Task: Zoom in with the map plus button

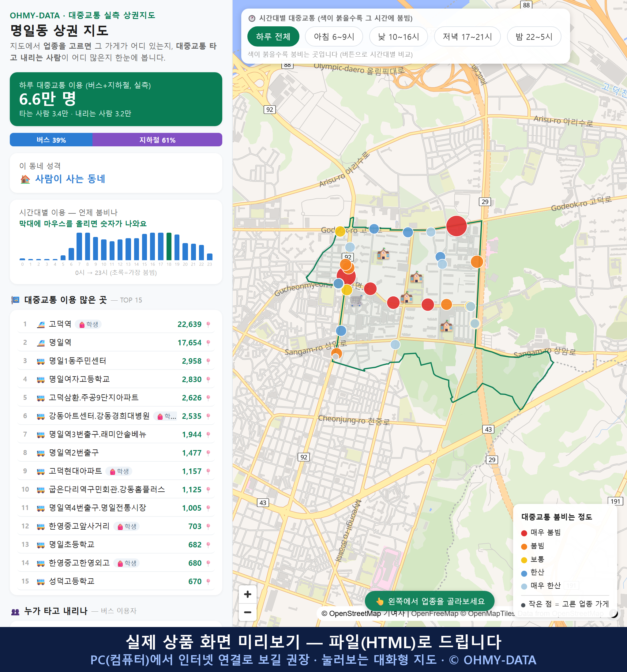Action: point(247,594)
